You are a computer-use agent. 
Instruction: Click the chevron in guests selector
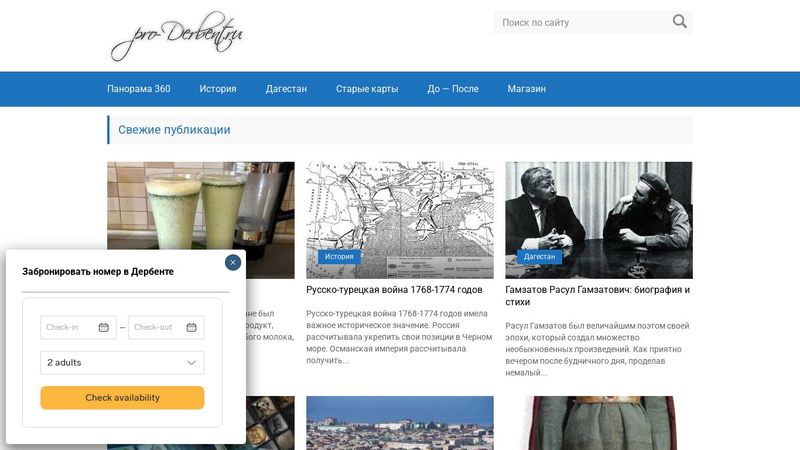[x=191, y=363]
